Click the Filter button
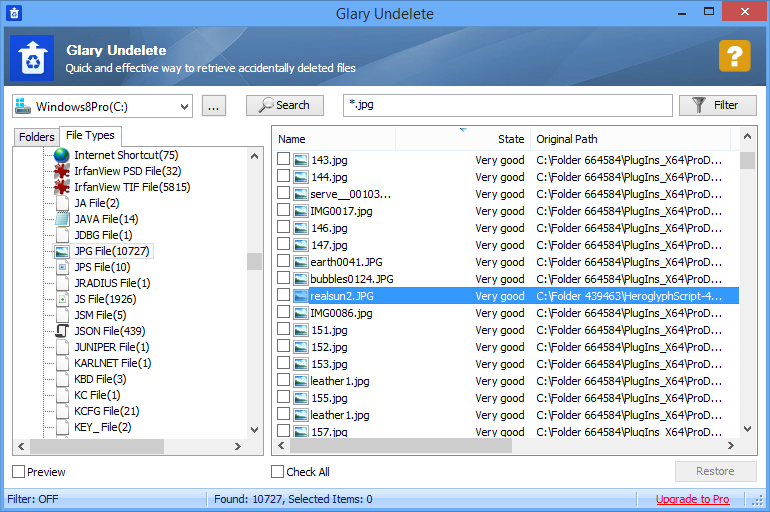The height and width of the screenshot is (512, 770). point(717,105)
